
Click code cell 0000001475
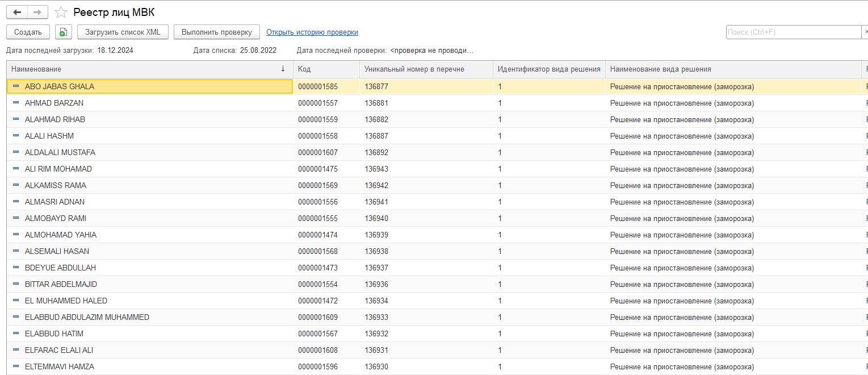point(326,169)
